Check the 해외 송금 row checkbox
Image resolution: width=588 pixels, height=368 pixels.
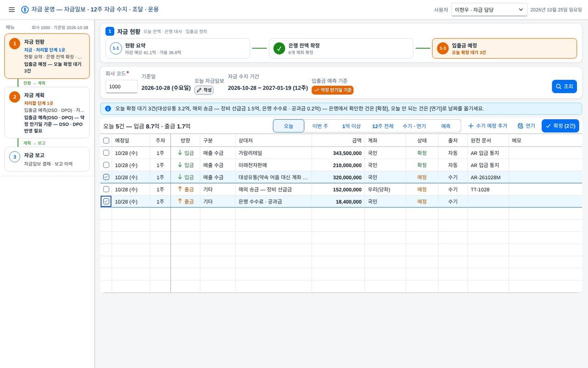(106, 189)
